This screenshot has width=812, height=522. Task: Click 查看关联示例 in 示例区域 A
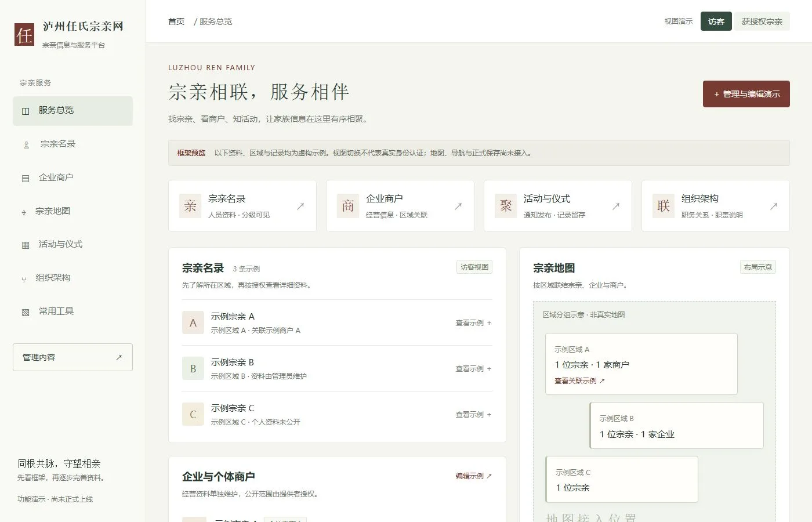coord(579,381)
